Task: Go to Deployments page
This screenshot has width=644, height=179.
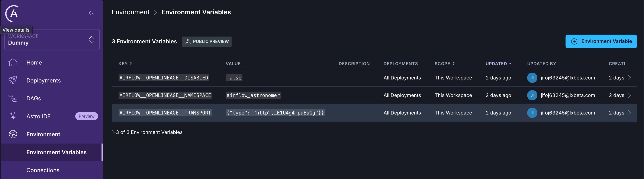Action: tap(44, 80)
